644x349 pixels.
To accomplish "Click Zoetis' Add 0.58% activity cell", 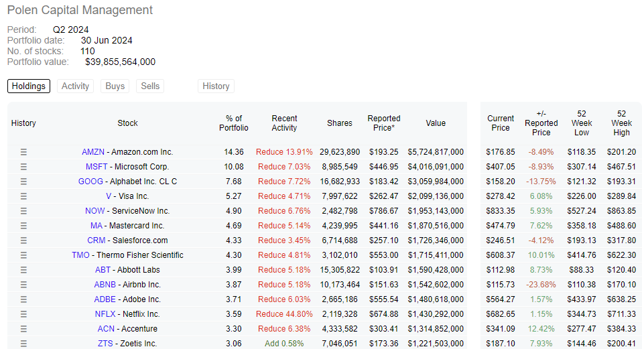I will (x=284, y=344).
